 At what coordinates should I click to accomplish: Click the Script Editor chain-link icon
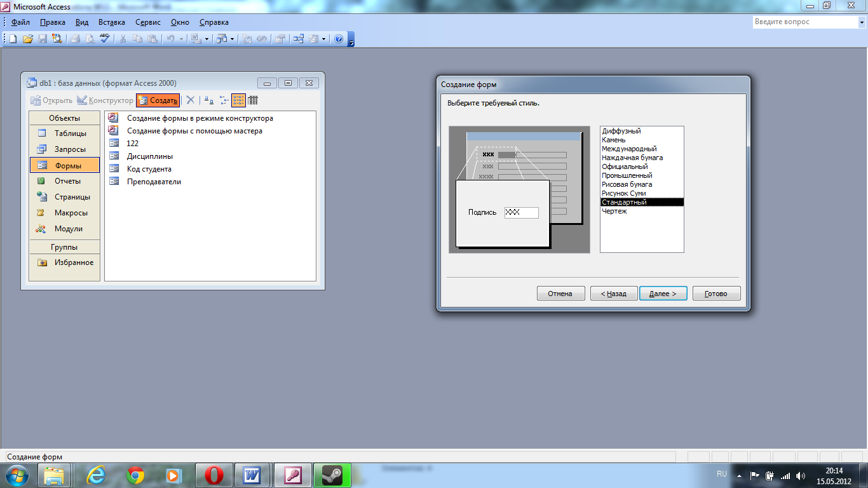[261, 39]
